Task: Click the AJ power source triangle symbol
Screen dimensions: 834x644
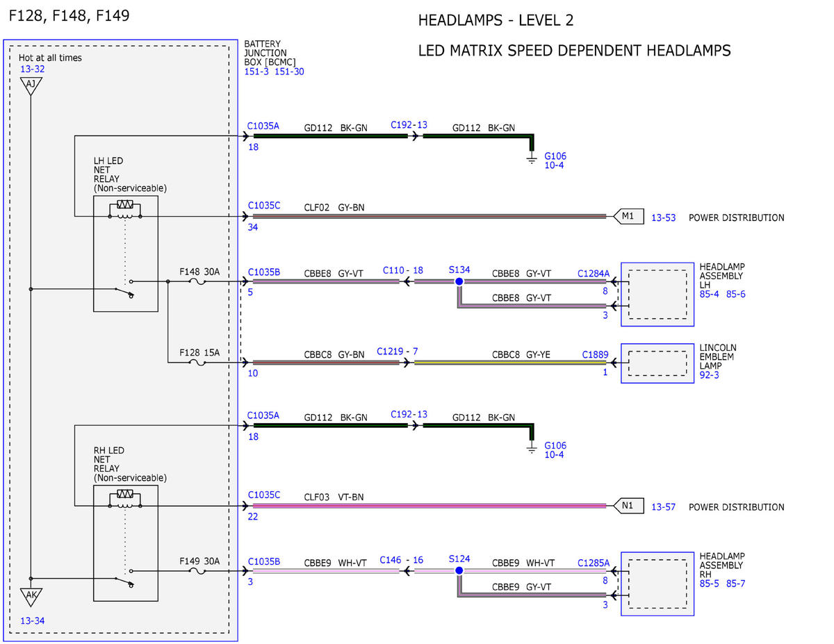Action: click(x=31, y=85)
